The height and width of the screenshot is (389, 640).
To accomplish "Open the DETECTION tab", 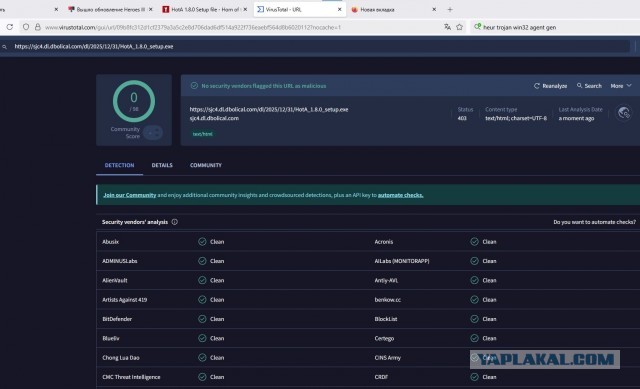I will 119,165.
